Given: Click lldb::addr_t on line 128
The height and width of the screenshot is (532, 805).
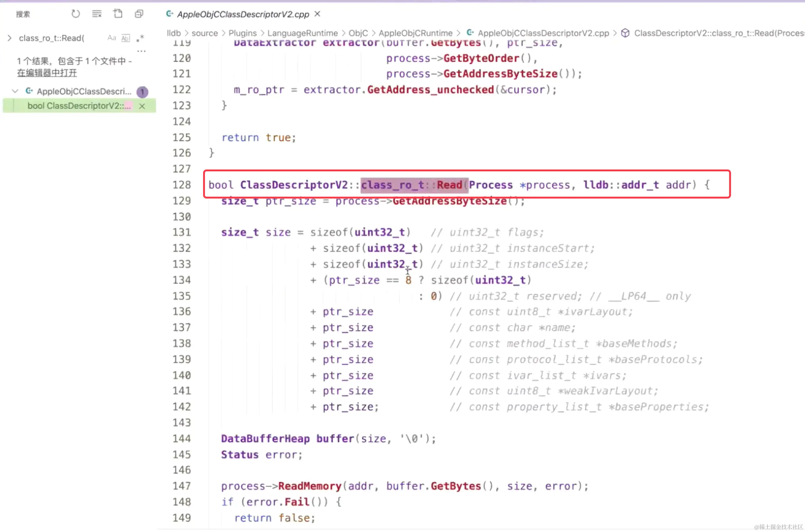Looking at the screenshot, I should 621,185.
